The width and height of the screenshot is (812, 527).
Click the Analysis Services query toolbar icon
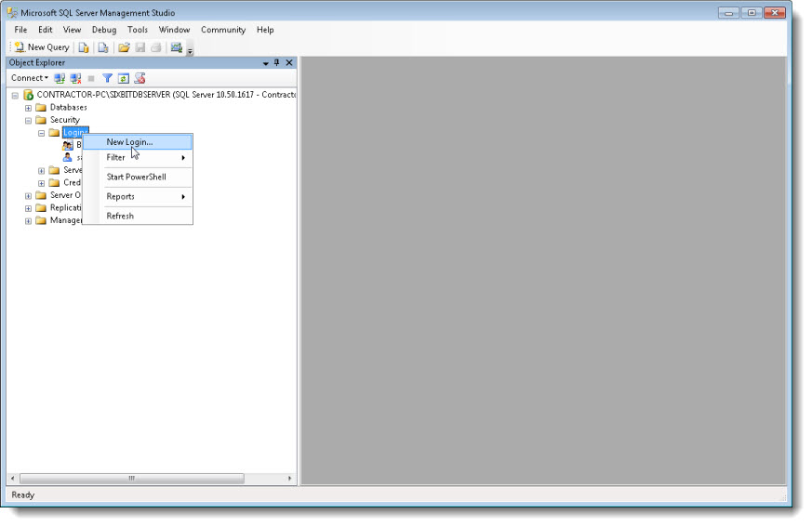click(103, 48)
